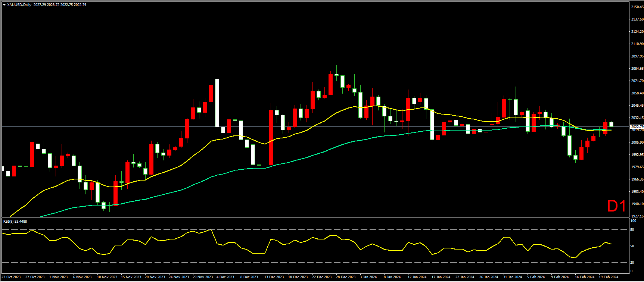Click the 31 Jan 2024 date label
The image size is (644, 282).
click(x=513, y=277)
